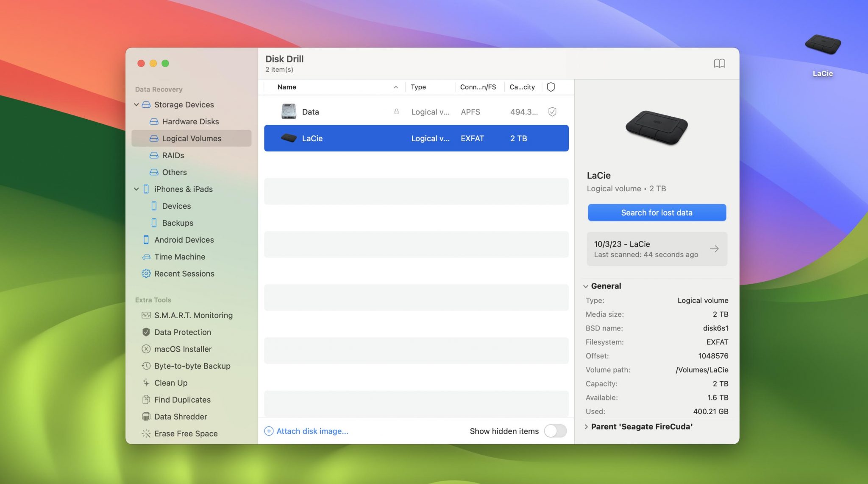
Task: Click the Devices phone icon
Action: pos(154,206)
